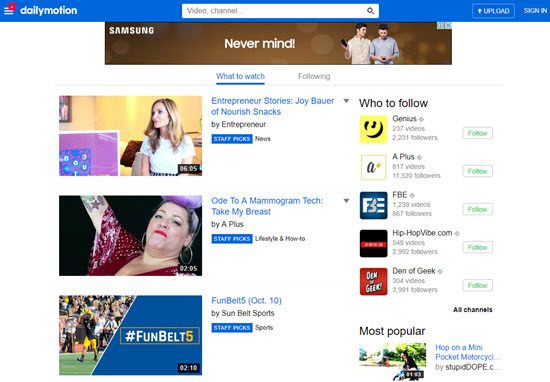Click the Upload button

coord(493,11)
